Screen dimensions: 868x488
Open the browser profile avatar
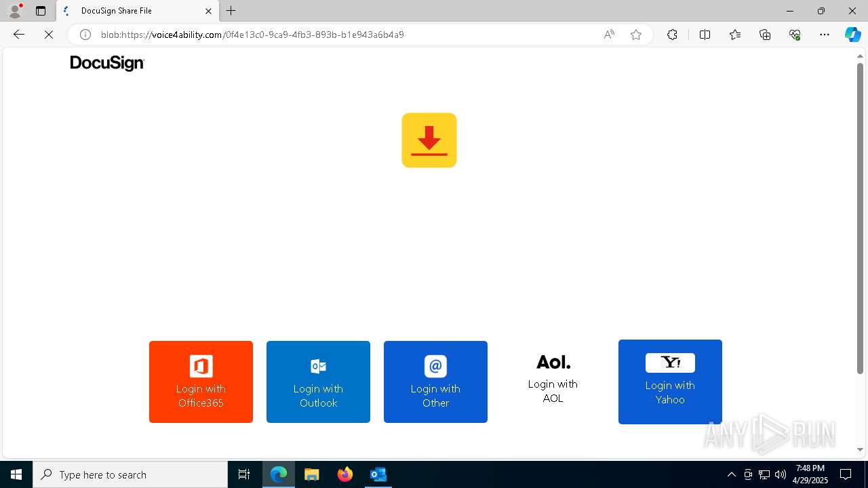click(x=14, y=11)
